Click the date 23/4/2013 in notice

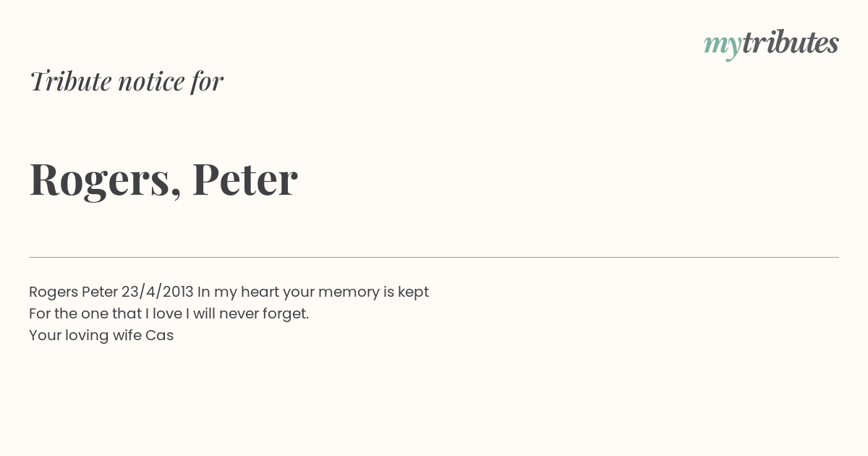click(x=158, y=292)
